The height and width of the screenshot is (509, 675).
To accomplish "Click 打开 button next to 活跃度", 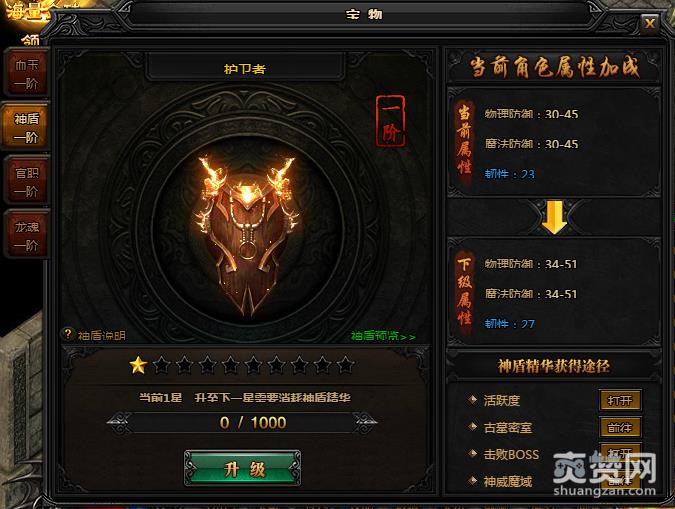I will (620, 400).
